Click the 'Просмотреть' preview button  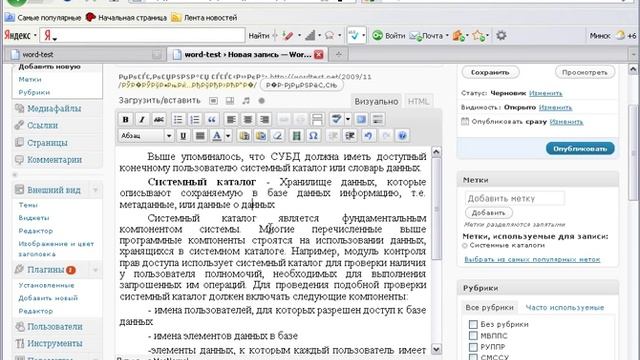(584, 72)
